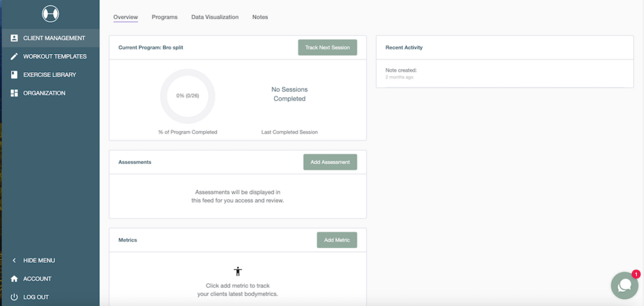This screenshot has width=644, height=306.
Task: Click the Workout Templates pencil icon
Action: click(14, 57)
